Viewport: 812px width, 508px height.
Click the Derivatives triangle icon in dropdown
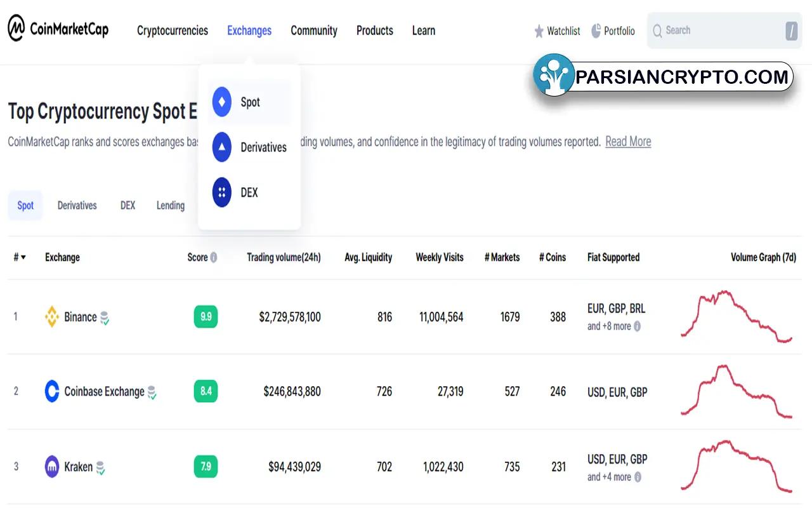[221, 147]
